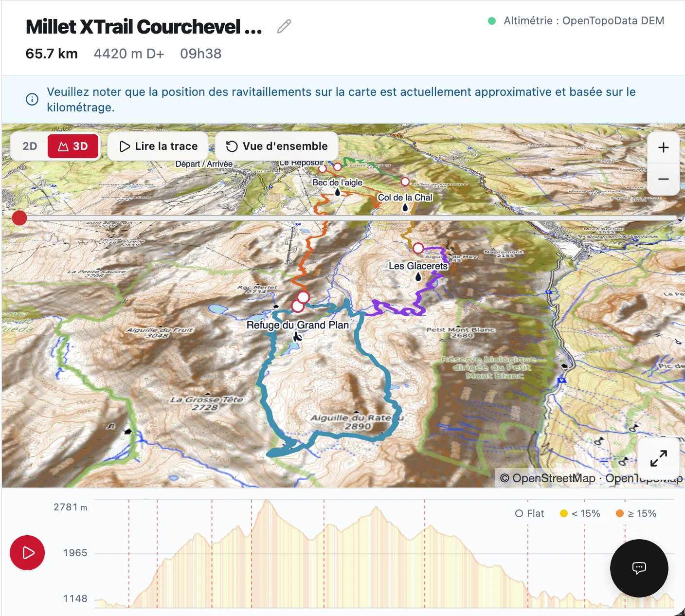Select Les Glacerets water point marker

(x=418, y=277)
